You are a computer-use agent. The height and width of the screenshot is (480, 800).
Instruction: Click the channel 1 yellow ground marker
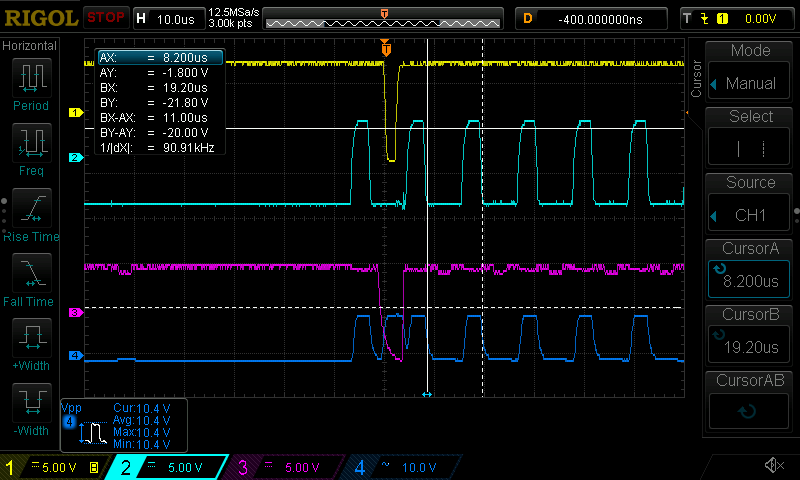coord(76,112)
